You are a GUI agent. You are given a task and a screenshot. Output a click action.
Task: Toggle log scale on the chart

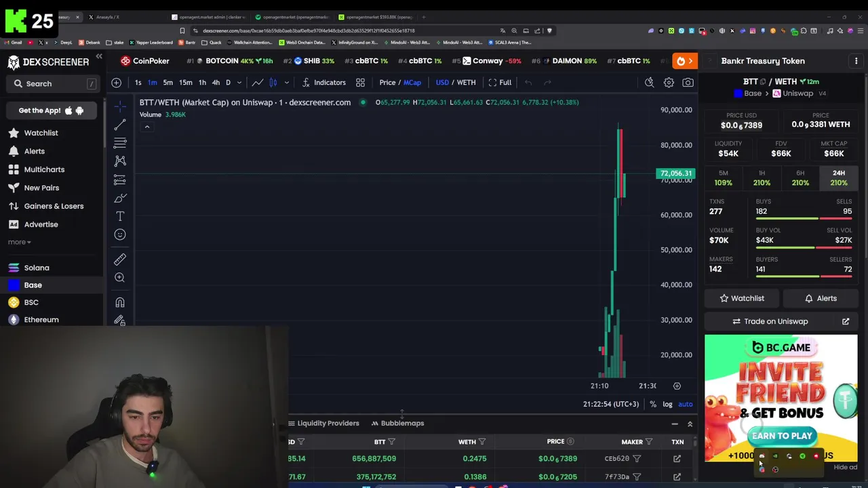pyautogui.click(x=667, y=404)
